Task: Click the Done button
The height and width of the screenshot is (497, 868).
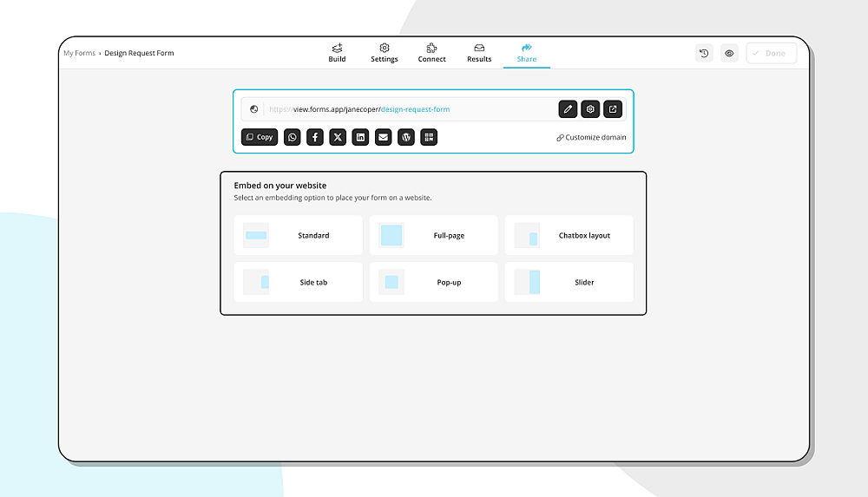Action: click(771, 53)
